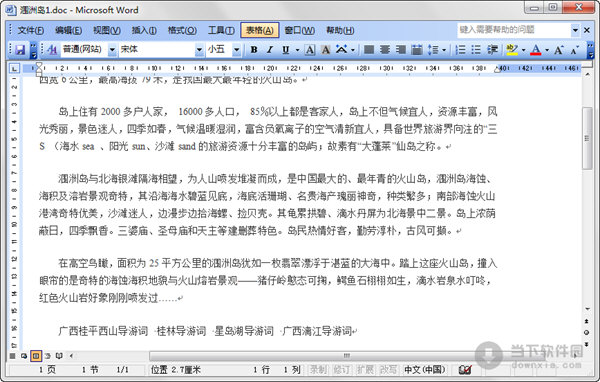600x382 pixels.
Task: Toggle bulleted list
Action: pyautogui.click(x=476, y=49)
